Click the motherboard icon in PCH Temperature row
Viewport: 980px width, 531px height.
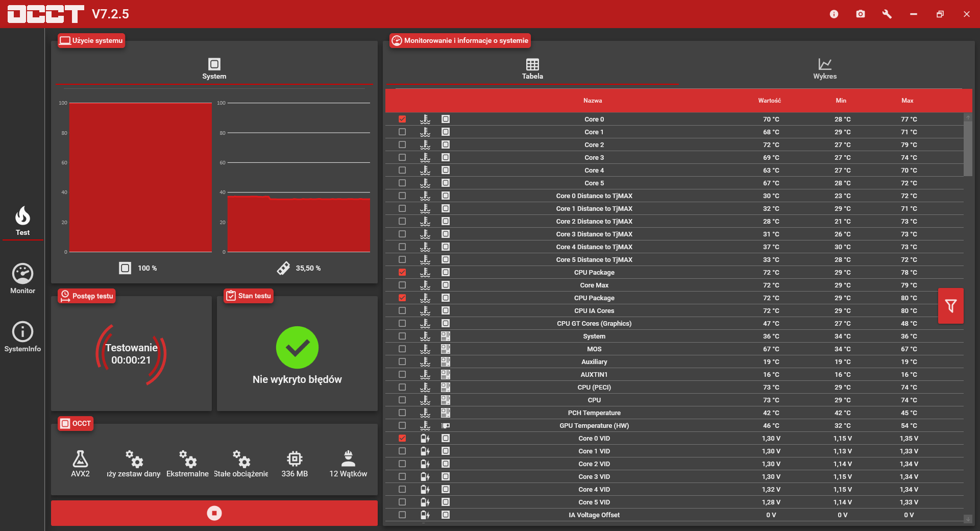(446, 413)
